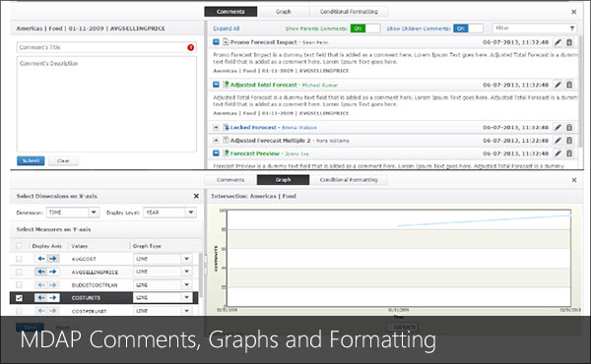Expand the Adjusted Forecast Multiple 2 comment

tap(216, 141)
